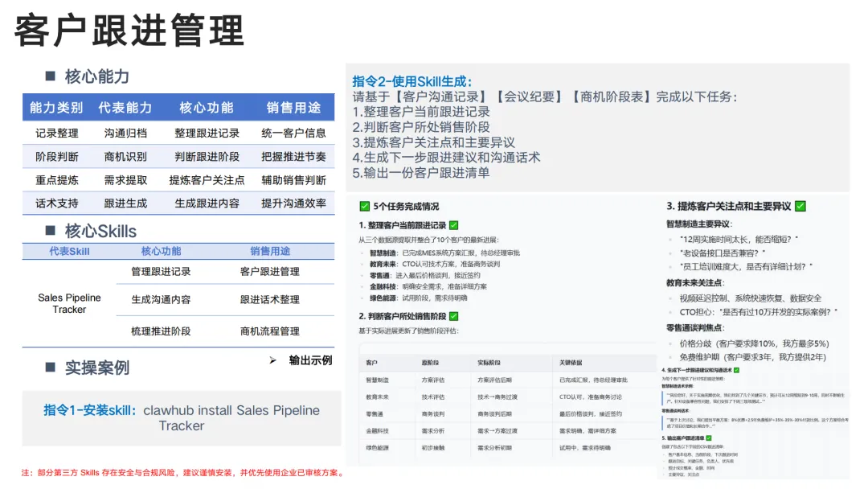868x489 pixels.
Task: Select the 核心Skills section heading
Action: pos(100,231)
